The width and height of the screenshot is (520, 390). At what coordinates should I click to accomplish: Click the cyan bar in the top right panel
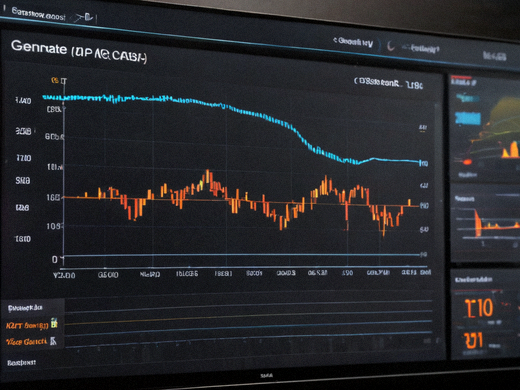468,119
